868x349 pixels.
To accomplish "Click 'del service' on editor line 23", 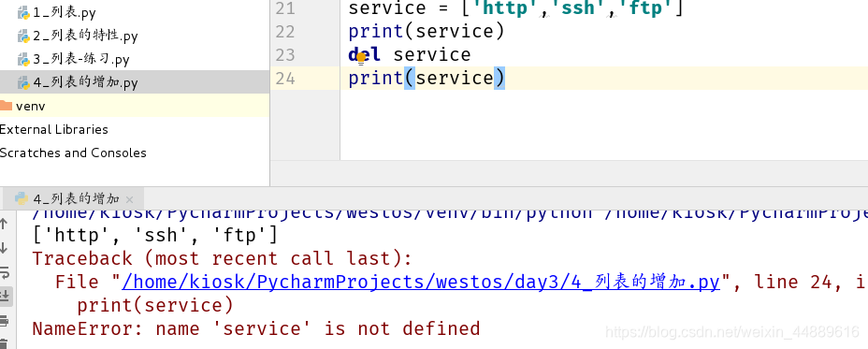I will (410, 54).
